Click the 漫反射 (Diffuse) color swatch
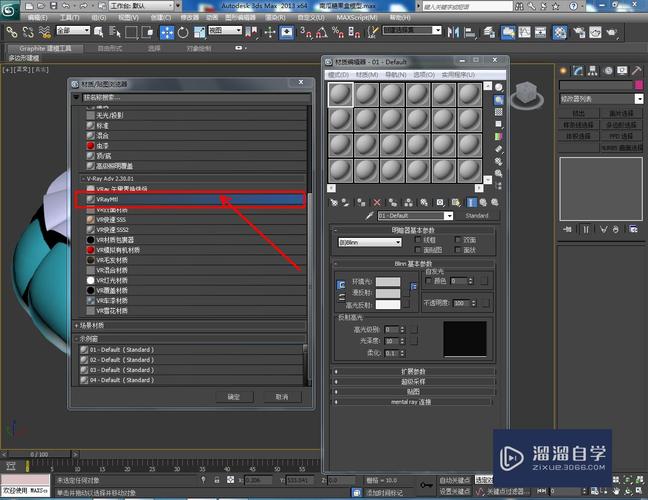The width and height of the screenshot is (648, 500). [386, 293]
